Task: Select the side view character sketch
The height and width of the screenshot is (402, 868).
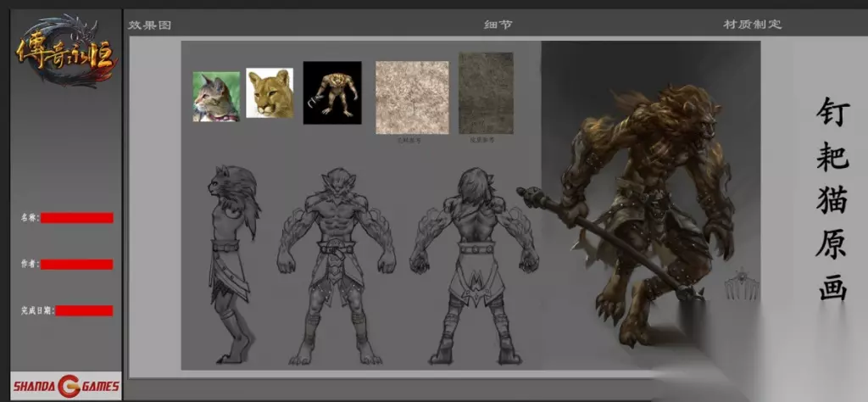Action: (231, 263)
